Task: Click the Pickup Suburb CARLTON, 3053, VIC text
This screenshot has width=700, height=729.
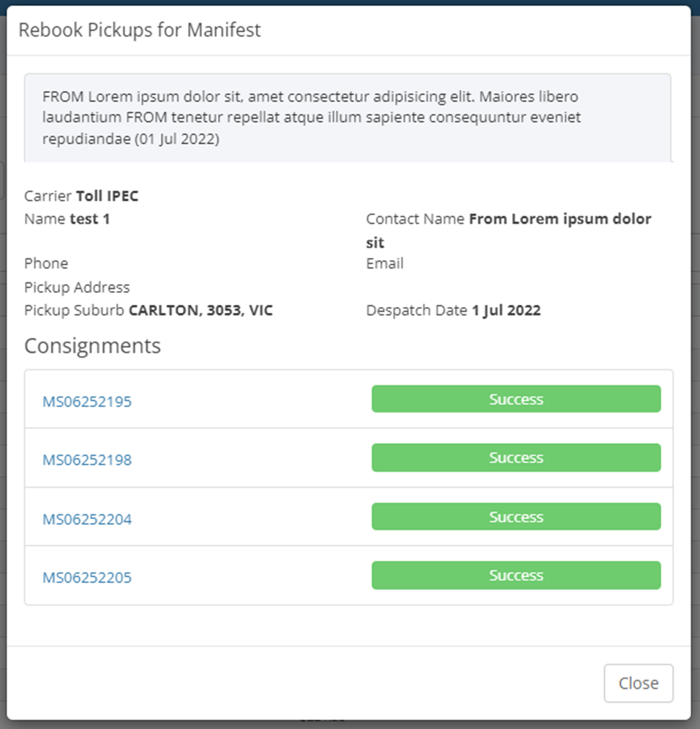Action: pos(148,310)
